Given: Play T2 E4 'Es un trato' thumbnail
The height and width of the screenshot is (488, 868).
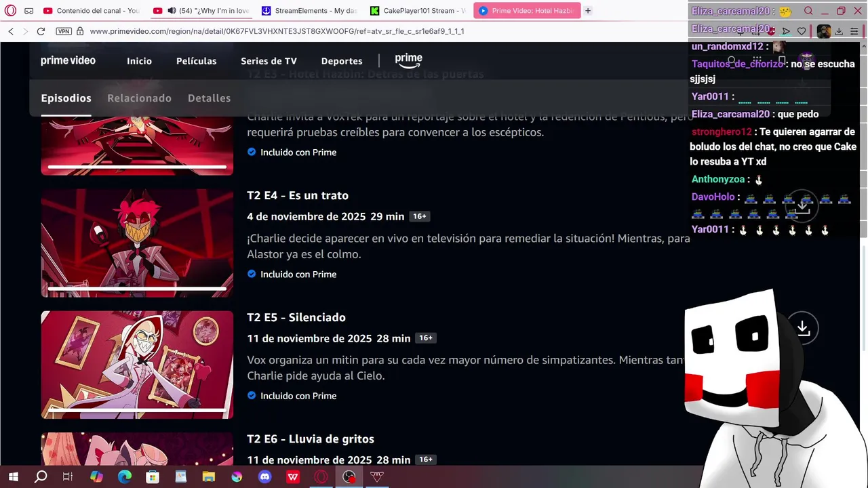Looking at the screenshot, I should [137, 243].
